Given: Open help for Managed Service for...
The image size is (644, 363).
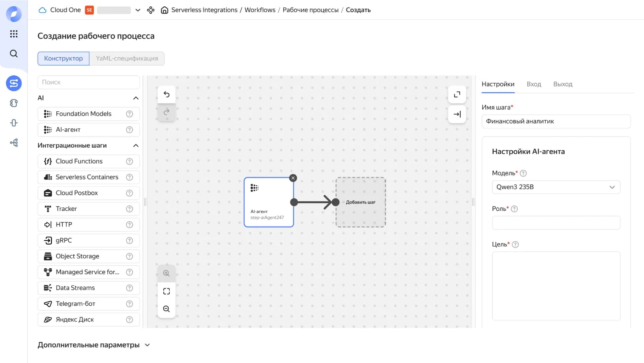Looking at the screenshot, I should pyautogui.click(x=129, y=272).
